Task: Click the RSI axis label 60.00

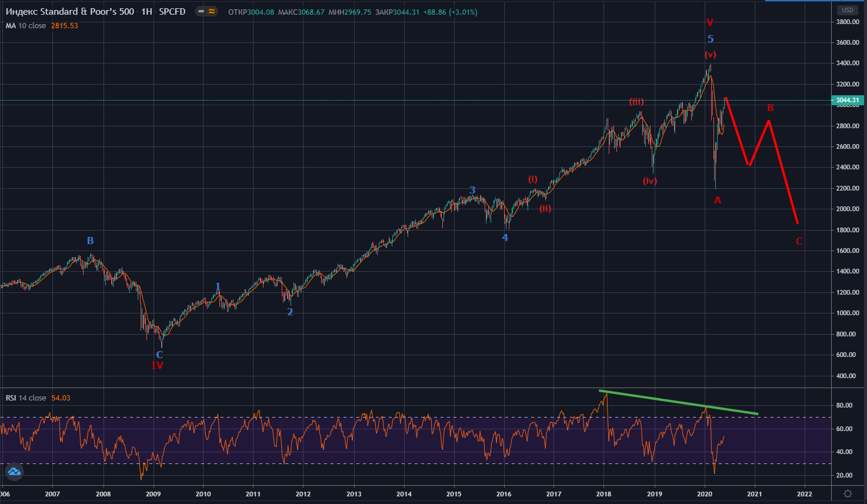Action: (844, 429)
